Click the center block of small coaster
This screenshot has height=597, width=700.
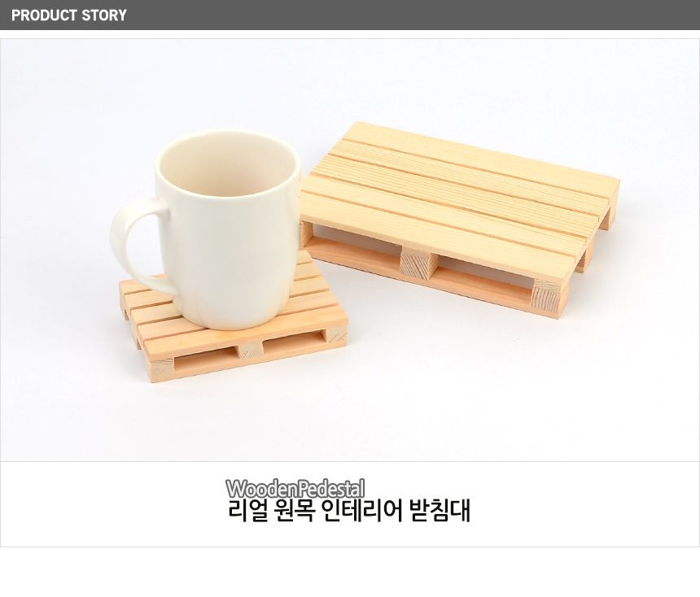249,350
